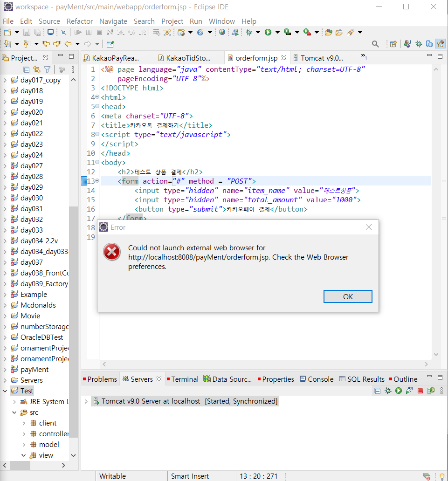This screenshot has height=481, width=448.
Task: Open the Navigate menu
Action: pyautogui.click(x=113, y=21)
